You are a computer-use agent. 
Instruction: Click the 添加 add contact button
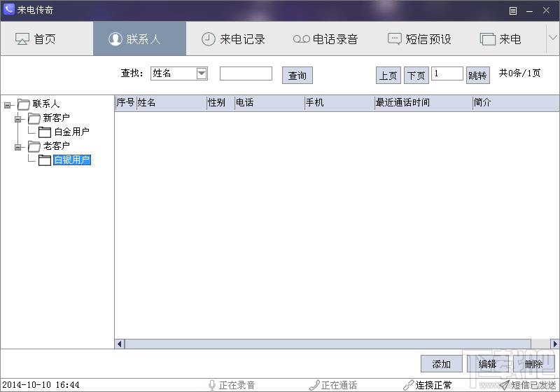pyautogui.click(x=441, y=364)
